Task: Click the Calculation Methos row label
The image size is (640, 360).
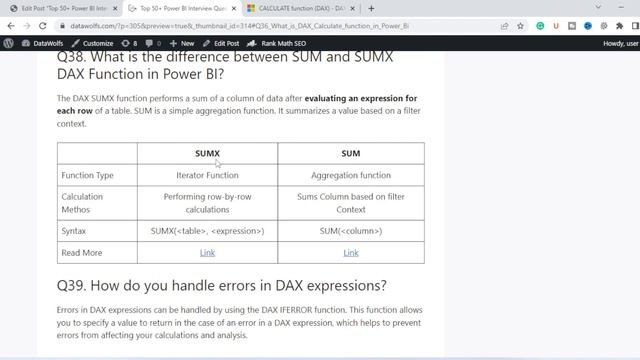Action: 82,203
